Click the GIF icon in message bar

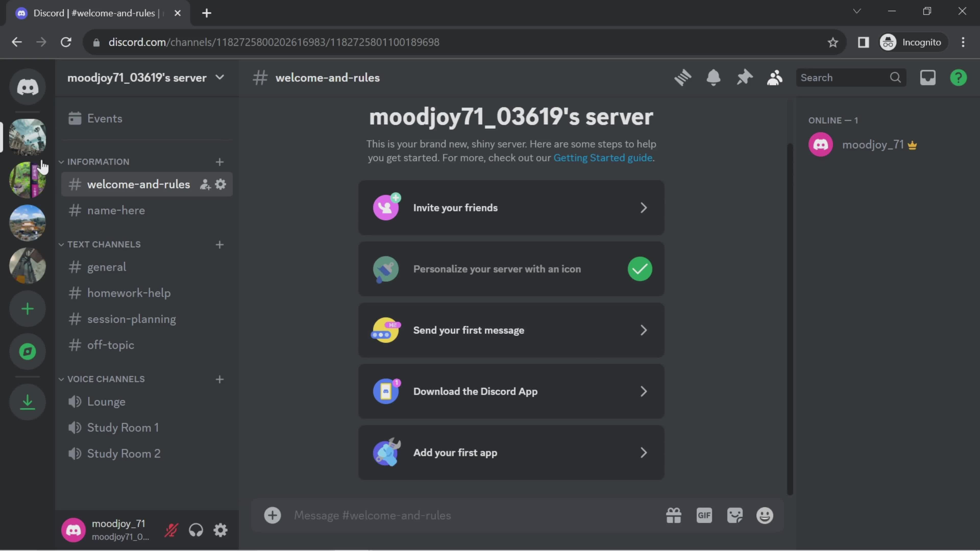click(x=705, y=515)
